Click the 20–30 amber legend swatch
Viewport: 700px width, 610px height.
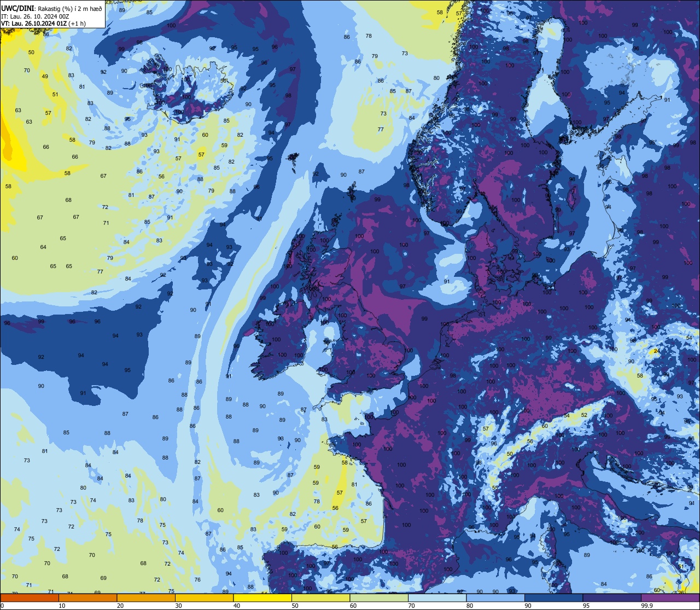tap(146, 597)
